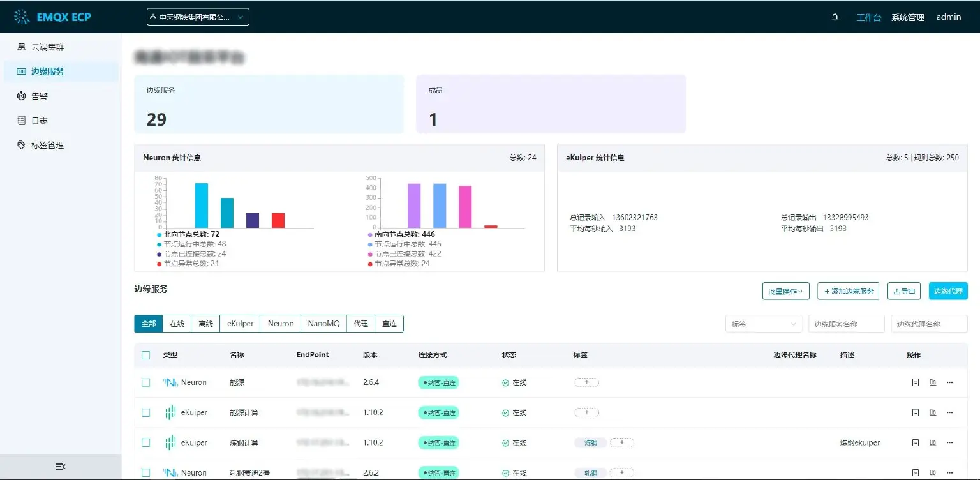This screenshot has height=480, width=980.
Task: Click the 边缘代理 button
Action: [x=947, y=291]
